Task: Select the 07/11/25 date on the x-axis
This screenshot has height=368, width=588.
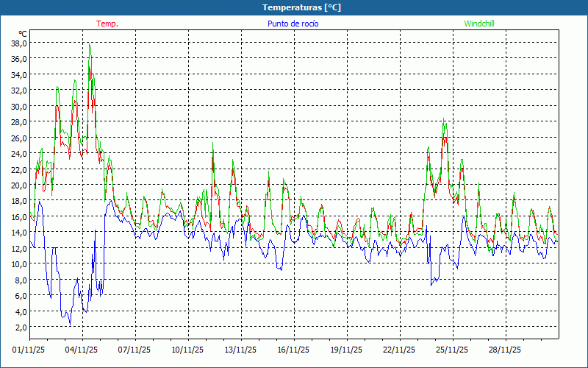Action: [x=135, y=350]
